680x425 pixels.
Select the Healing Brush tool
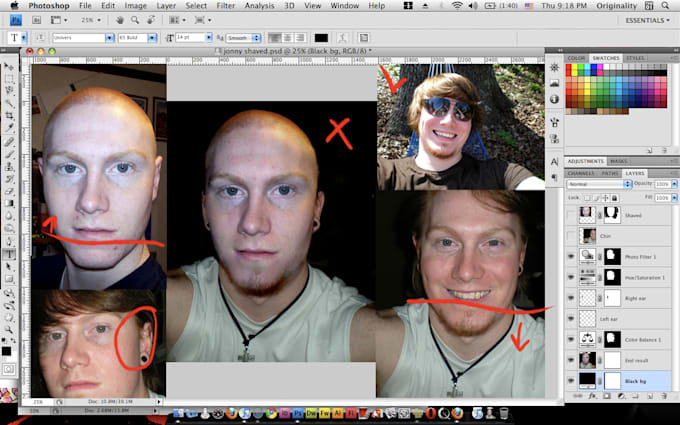click(9, 141)
